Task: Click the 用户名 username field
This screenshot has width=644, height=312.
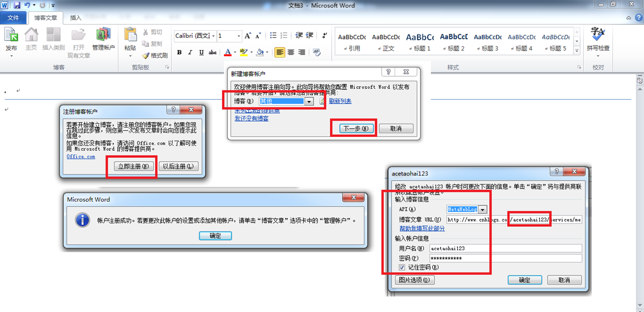Action: point(505,248)
